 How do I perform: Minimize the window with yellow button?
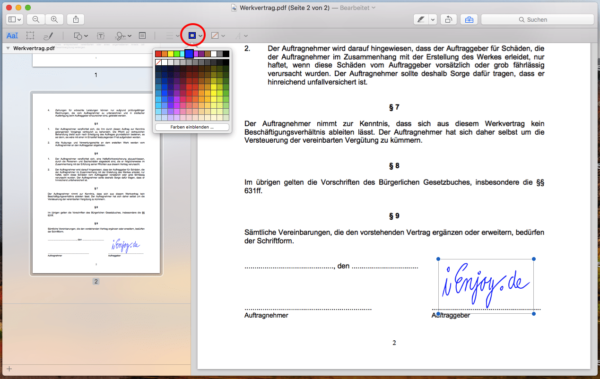18,7
